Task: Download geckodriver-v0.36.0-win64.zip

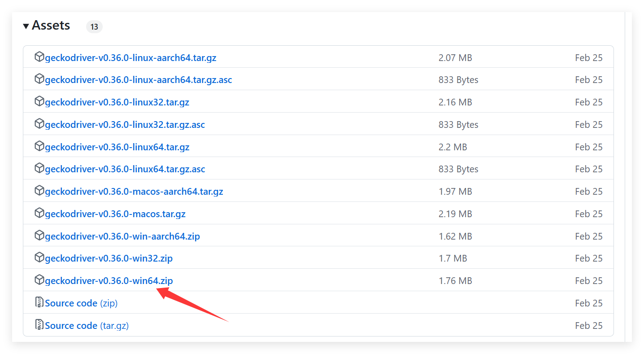Action: click(x=109, y=281)
